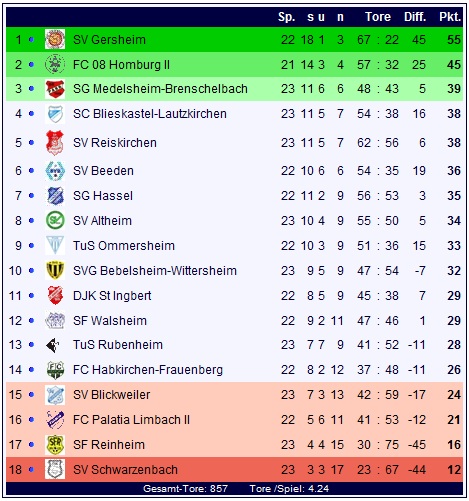Click the SG Medelsheim-Brenschelbach red logo
Image resolution: width=469 pixels, height=501 pixels.
tap(55, 89)
